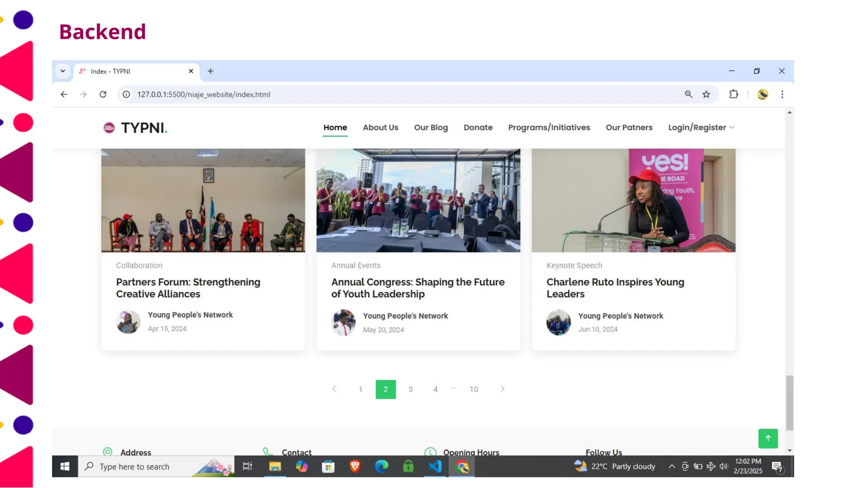868x488 pixels.
Task: Click the zoom magnifier icon in address bar
Action: (x=689, y=94)
